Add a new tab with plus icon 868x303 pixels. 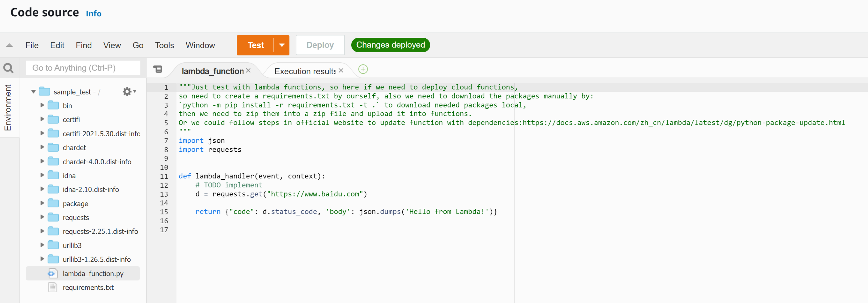pyautogui.click(x=362, y=69)
